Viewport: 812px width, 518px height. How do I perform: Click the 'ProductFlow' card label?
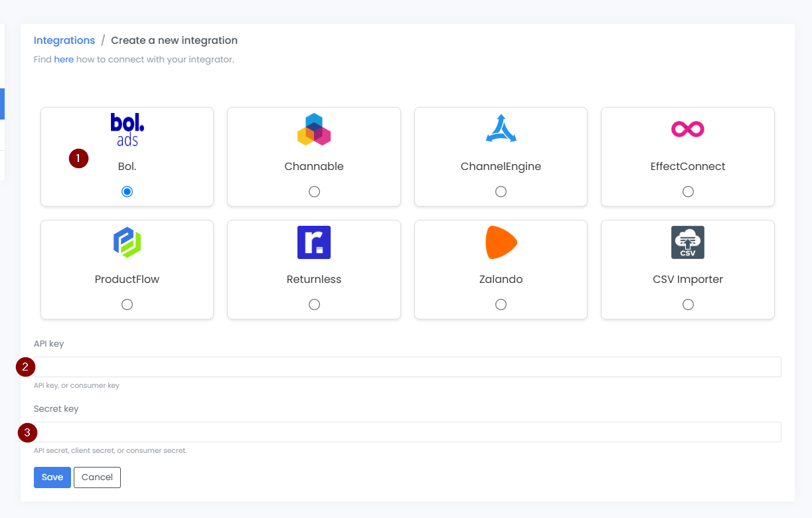click(127, 279)
